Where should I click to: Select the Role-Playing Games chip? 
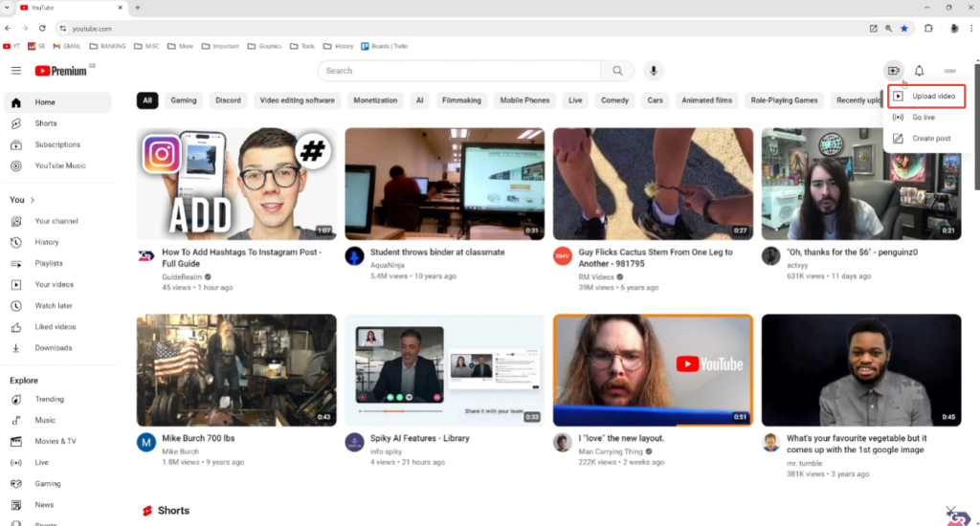pyautogui.click(x=784, y=100)
